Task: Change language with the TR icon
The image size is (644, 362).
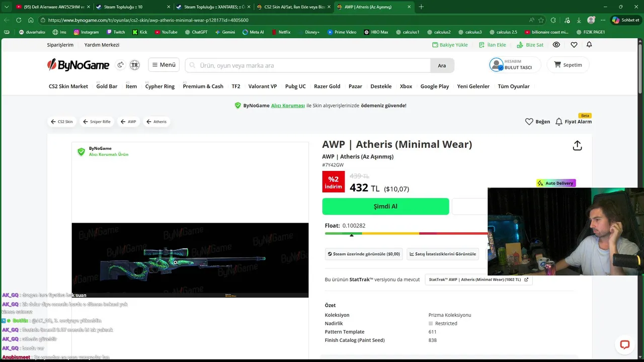Action: [x=134, y=65]
